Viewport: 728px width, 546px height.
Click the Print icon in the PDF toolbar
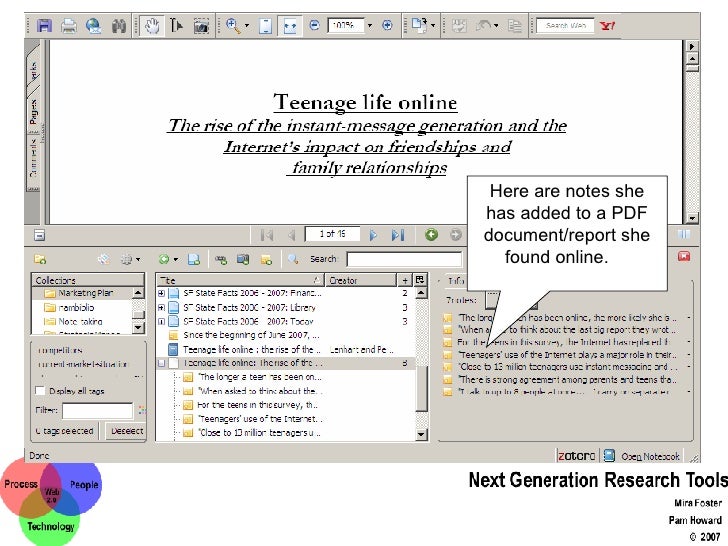(69, 25)
